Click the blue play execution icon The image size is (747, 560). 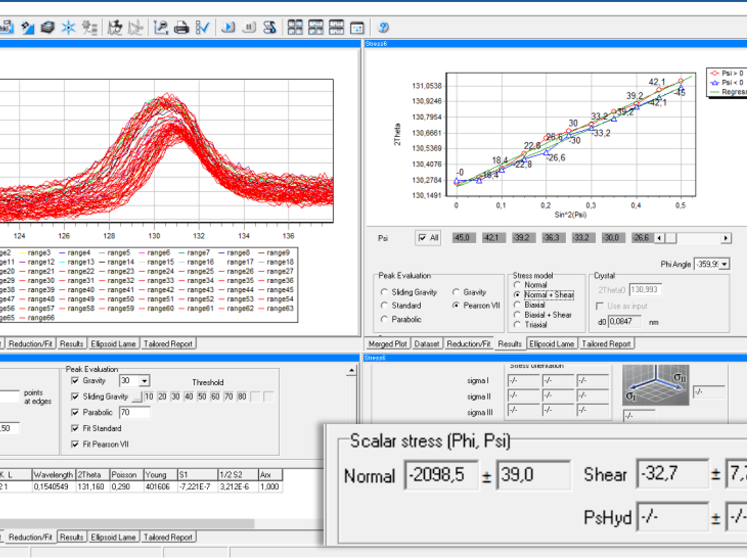click(x=228, y=28)
